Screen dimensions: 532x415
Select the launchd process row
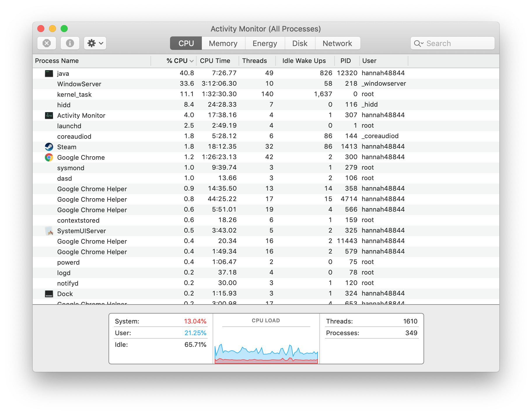click(266, 126)
